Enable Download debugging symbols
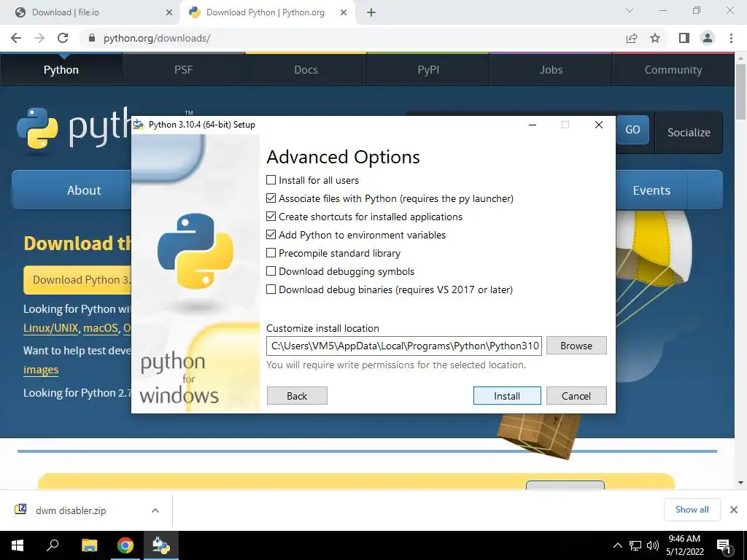Screen dimensions: 747x560 click(x=271, y=271)
